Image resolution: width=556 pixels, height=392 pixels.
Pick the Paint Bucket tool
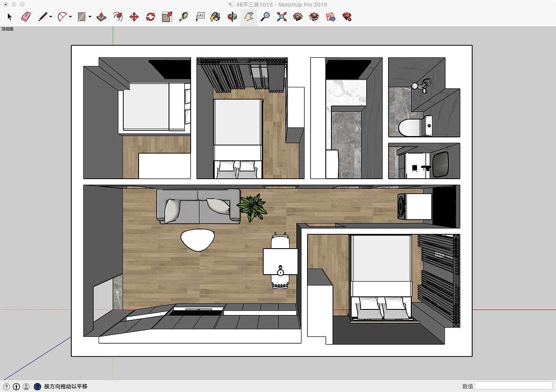click(215, 17)
